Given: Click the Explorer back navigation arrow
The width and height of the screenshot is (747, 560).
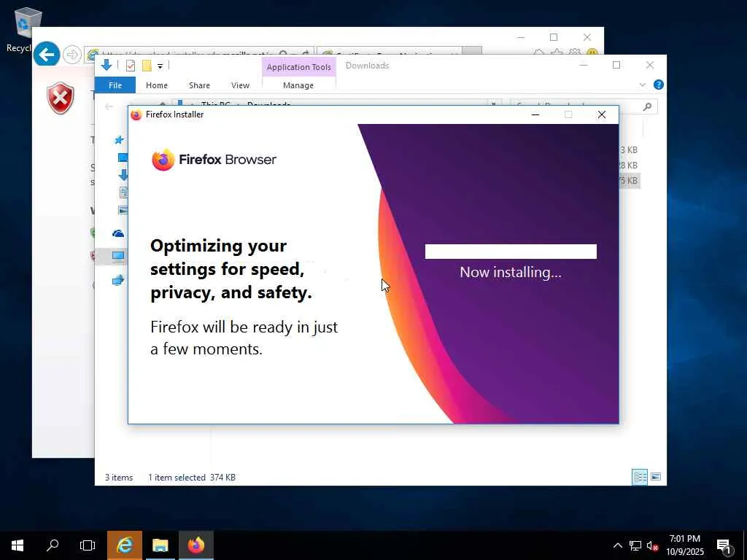Looking at the screenshot, I should [109, 106].
